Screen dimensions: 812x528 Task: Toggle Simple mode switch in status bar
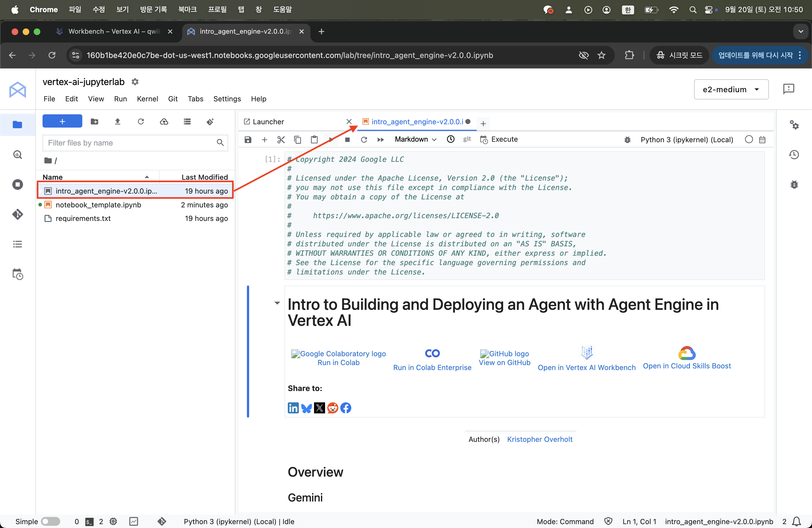pos(51,521)
